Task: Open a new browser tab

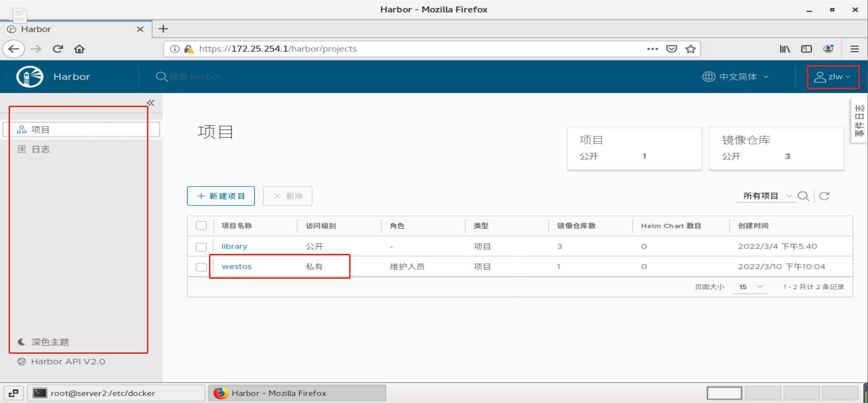Action: 163,29
